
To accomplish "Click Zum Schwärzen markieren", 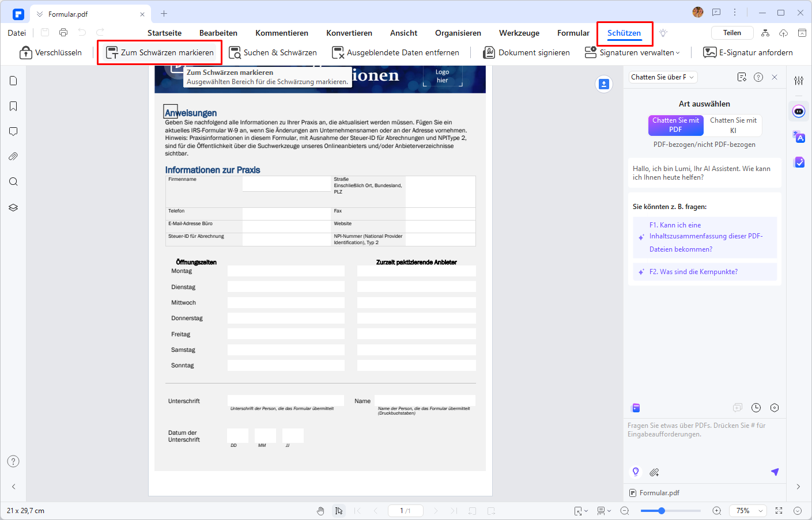I will click(160, 52).
